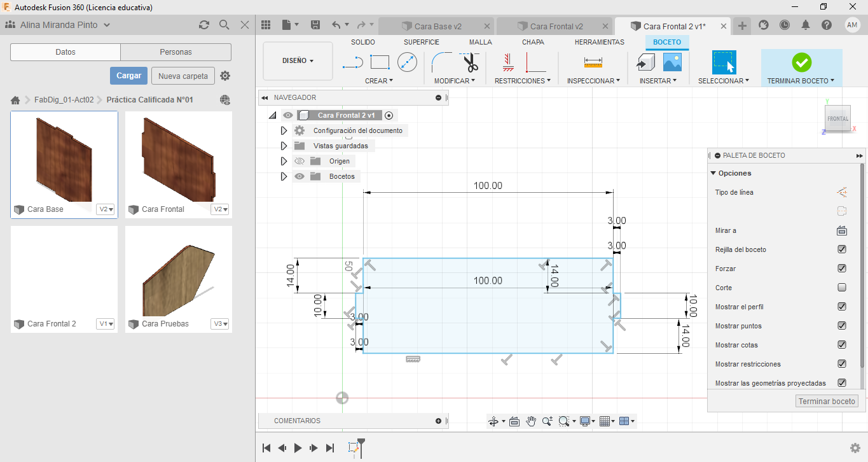Open the version dropdown for Cara Pruebas
The image size is (868, 462).
220,324
